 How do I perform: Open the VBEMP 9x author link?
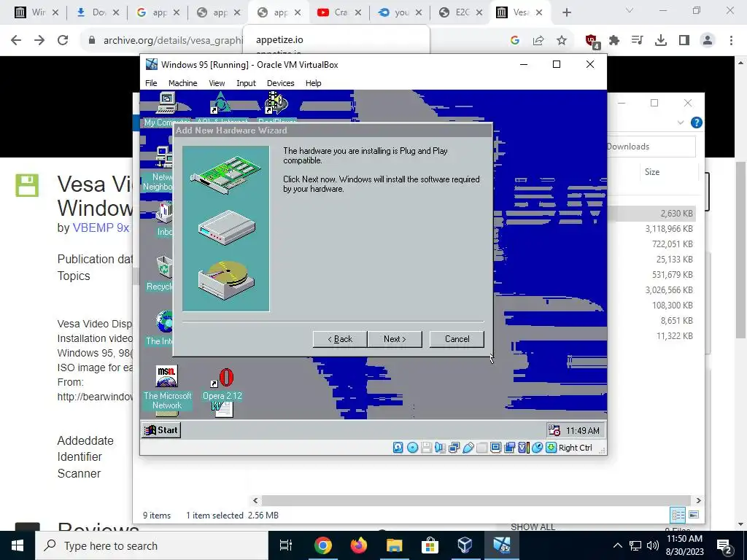point(101,227)
